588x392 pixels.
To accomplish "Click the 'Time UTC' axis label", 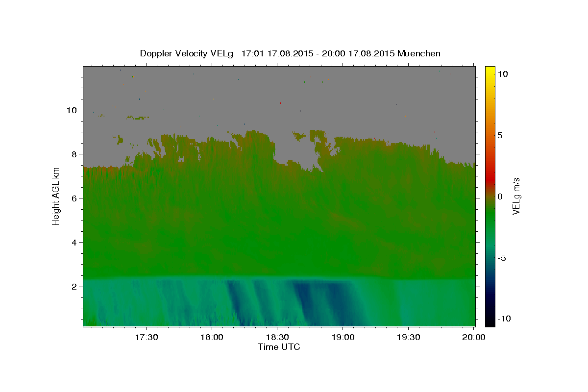I will click(x=279, y=347).
